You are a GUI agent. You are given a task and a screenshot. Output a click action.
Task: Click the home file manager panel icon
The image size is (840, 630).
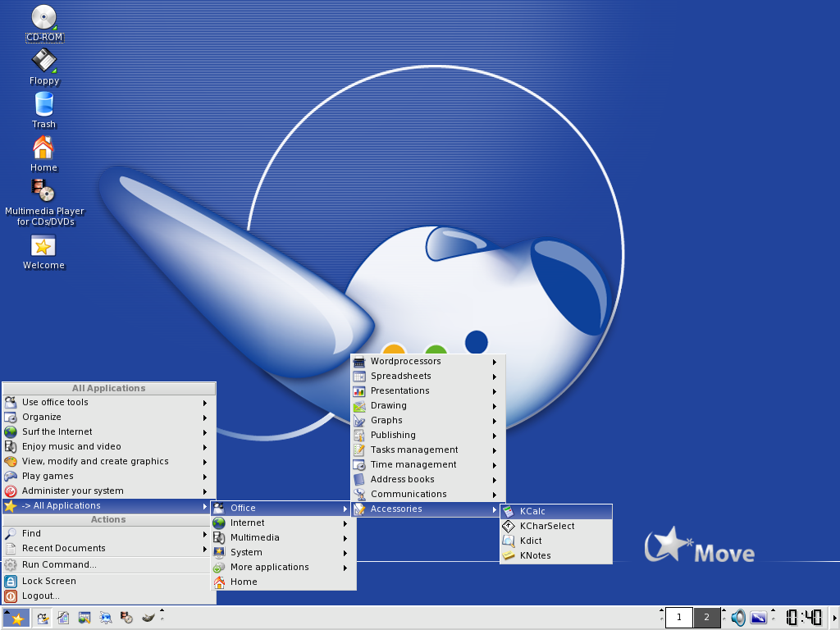coord(63,619)
